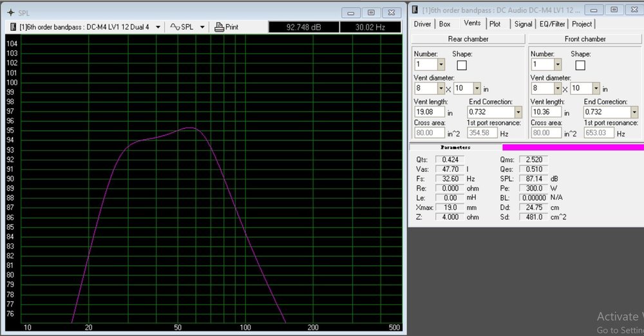644x336 pixels.
Task: Click the Rear chamber header button
Action: tap(468, 39)
